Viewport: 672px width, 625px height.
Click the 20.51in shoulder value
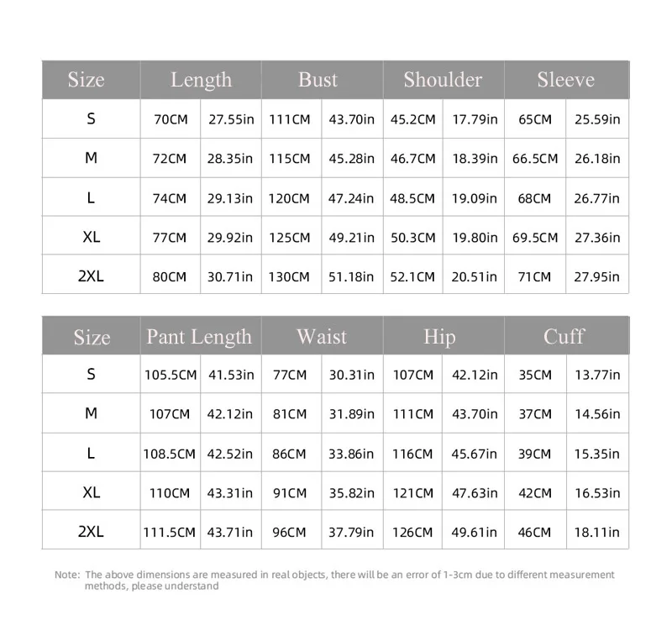coord(475,277)
